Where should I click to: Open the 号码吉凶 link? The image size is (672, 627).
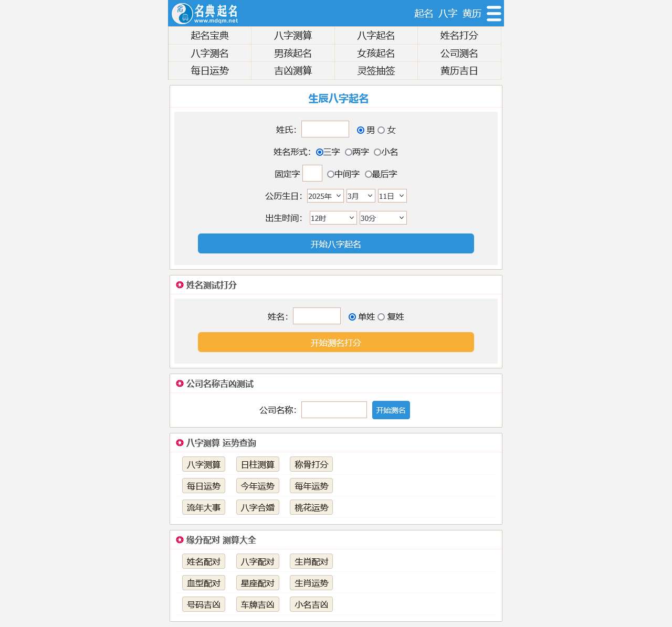click(204, 604)
